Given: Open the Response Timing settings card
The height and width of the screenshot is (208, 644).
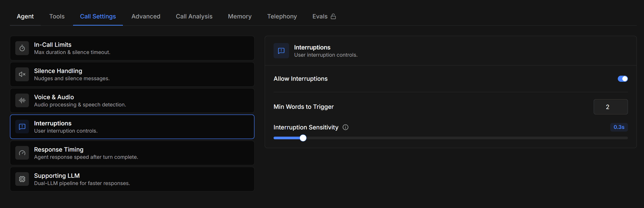Looking at the screenshot, I should pyautogui.click(x=132, y=153).
